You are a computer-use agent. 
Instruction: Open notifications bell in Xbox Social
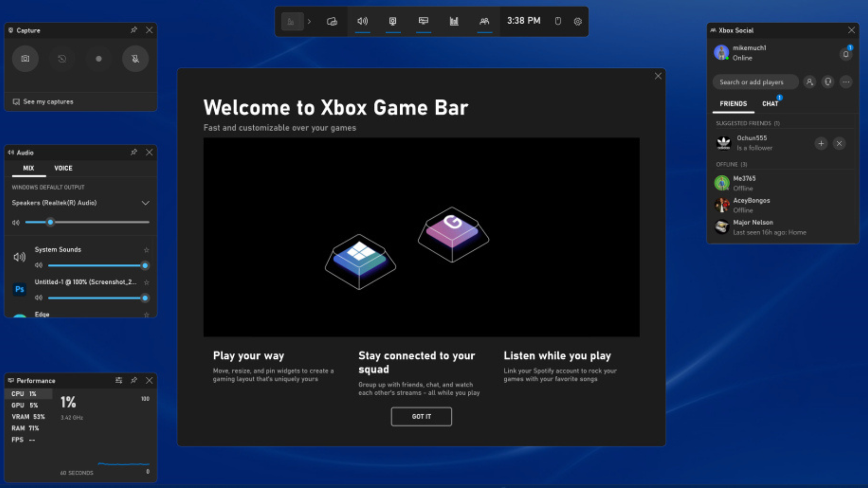pyautogui.click(x=845, y=54)
